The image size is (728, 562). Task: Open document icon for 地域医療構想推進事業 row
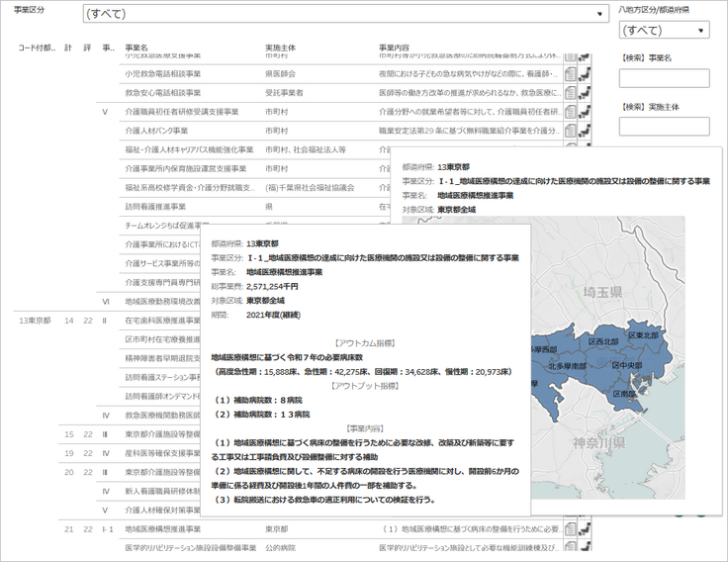click(x=570, y=529)
